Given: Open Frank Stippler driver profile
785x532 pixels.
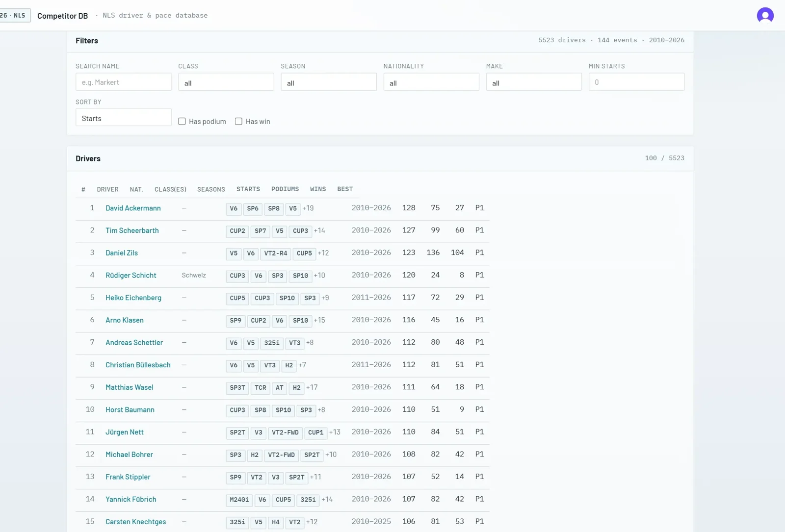Looking at the screenshot, I should click(x=128, y=477).
